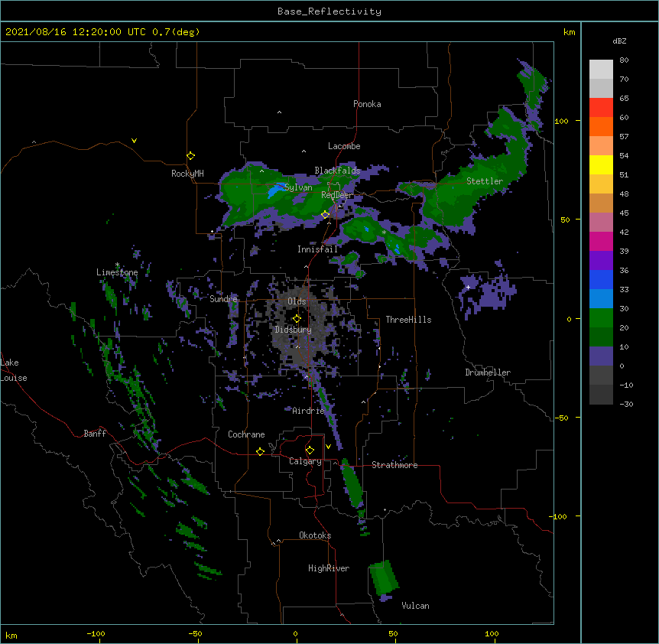
Task: Select the Stettler label
Action: pyautogui.click(x=485, y=181)
